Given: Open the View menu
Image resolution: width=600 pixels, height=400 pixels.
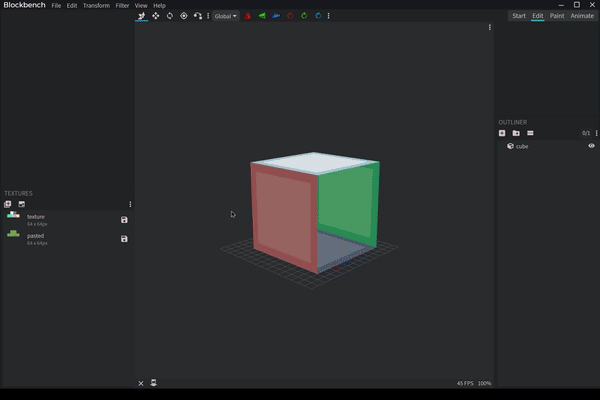Looking at the screenshot, I should 141,6.
